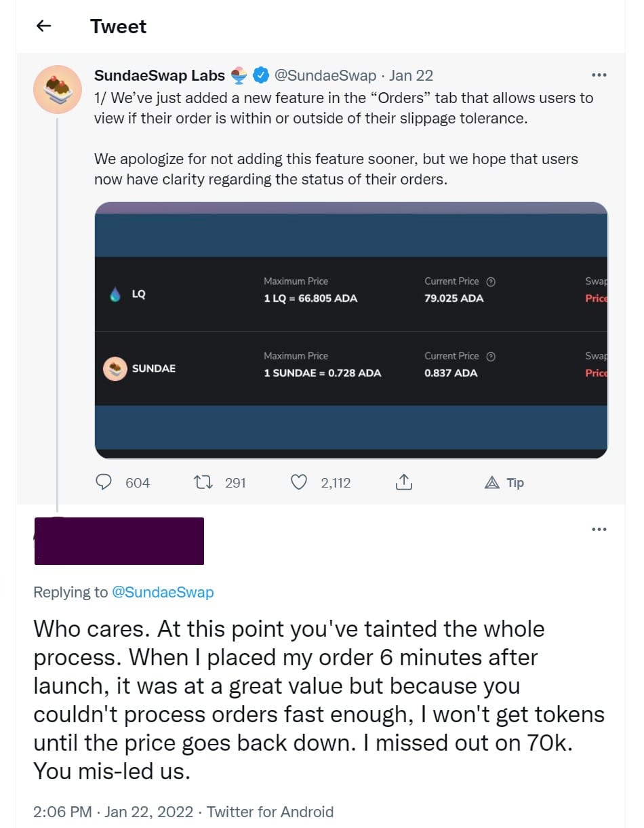Click the back arrow icon
The width and height of the screenshot is (644, 828).
point(44,26)
